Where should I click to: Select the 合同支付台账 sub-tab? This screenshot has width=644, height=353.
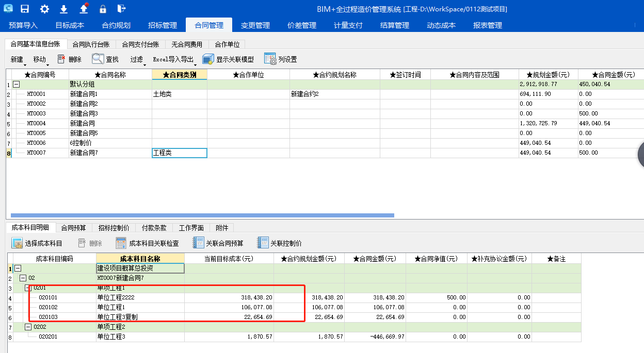[x=140, y=45]
